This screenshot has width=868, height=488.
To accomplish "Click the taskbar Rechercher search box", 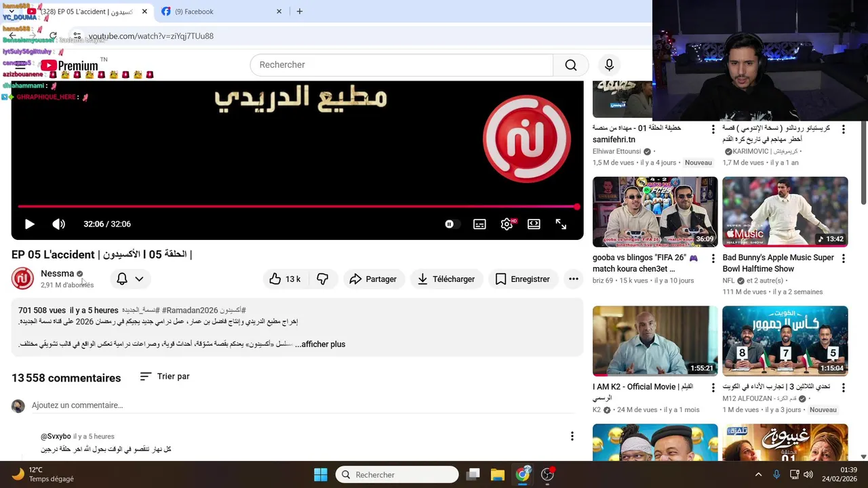I will click(397, 474).
